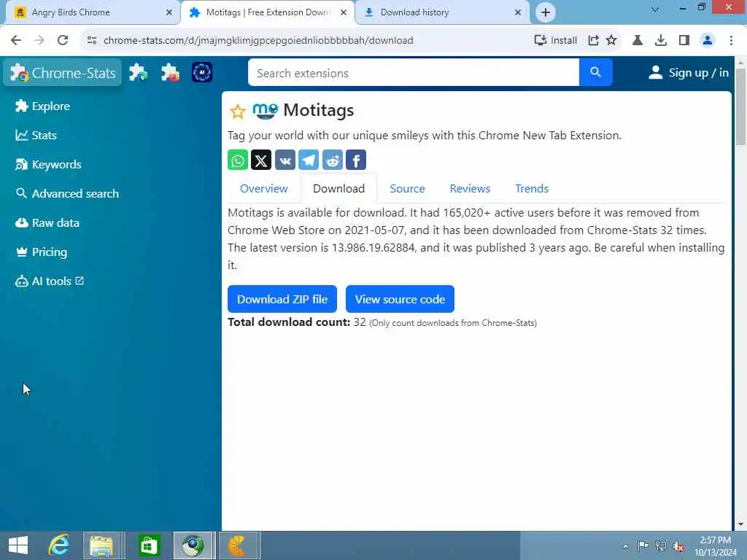
Task: Click the browser Back arrow
Action: coord(16,40)
